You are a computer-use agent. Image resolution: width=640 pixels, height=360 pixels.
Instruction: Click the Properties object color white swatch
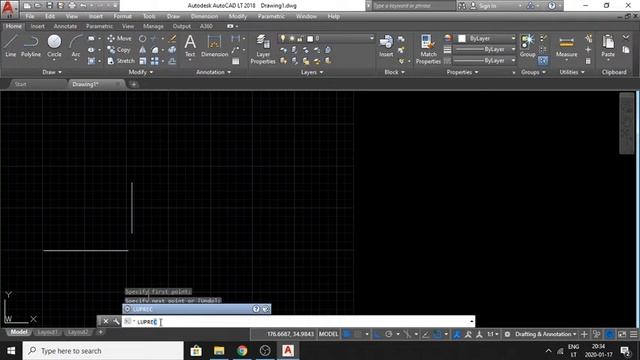tap(462, 38)
